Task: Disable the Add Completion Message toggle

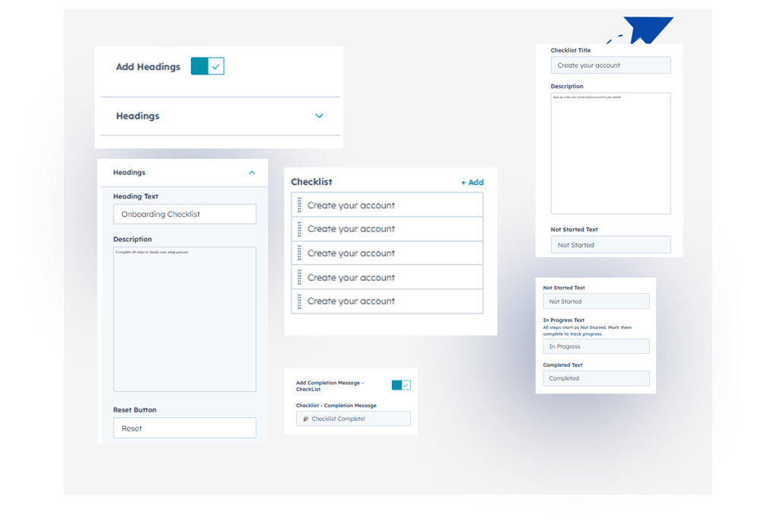Action: pyautogui.click(x=401, y=385)
